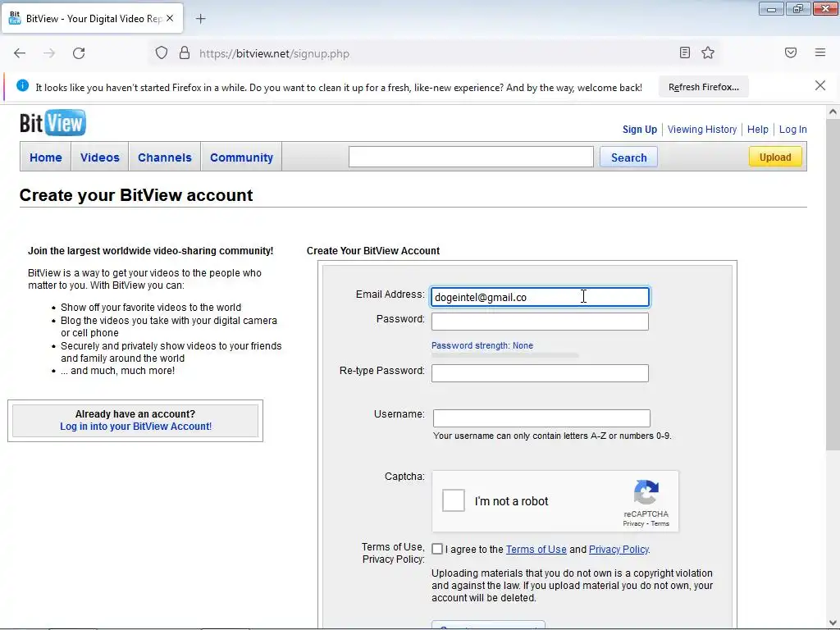Image resolution: width=840 pixels, height=630 pixels.
Task: Open the Home menu tab
Action: coord(46,157)
